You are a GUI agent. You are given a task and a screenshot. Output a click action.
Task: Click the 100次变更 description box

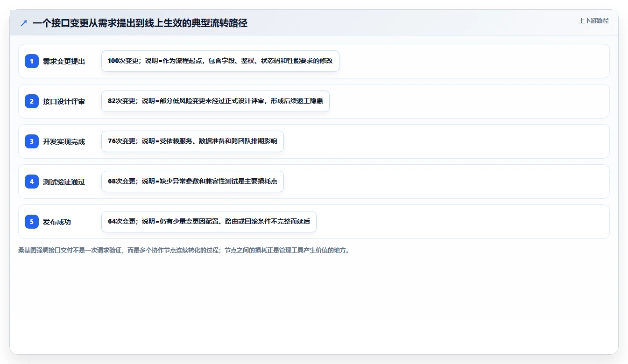click(220, 61)
